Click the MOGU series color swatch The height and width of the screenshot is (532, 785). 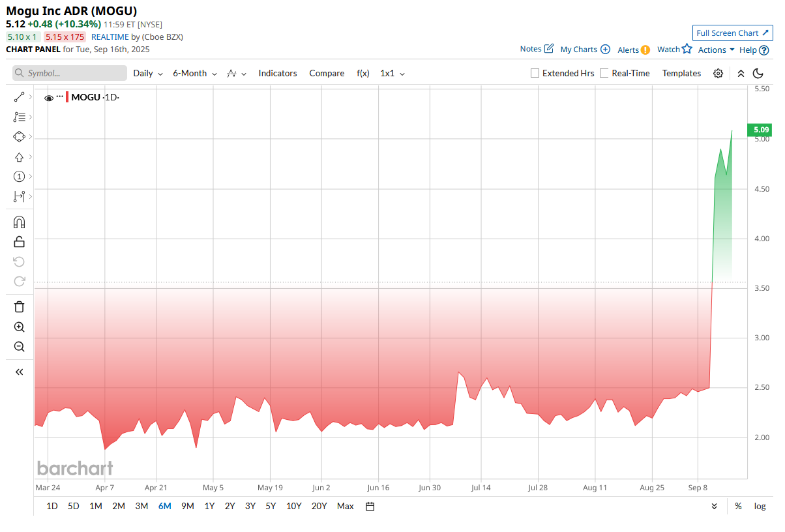pos(67,97)
